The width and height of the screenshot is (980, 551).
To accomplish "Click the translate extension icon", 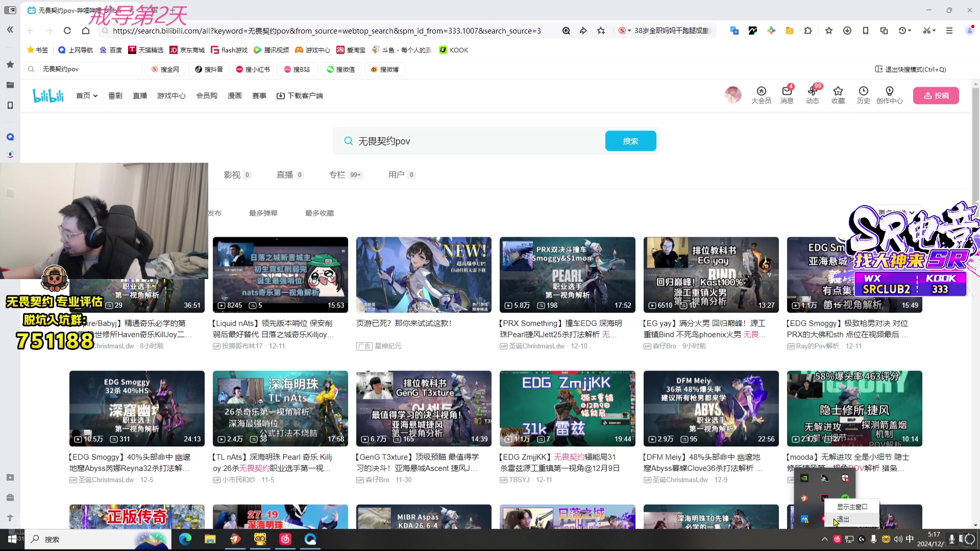I will click(734, 31).
